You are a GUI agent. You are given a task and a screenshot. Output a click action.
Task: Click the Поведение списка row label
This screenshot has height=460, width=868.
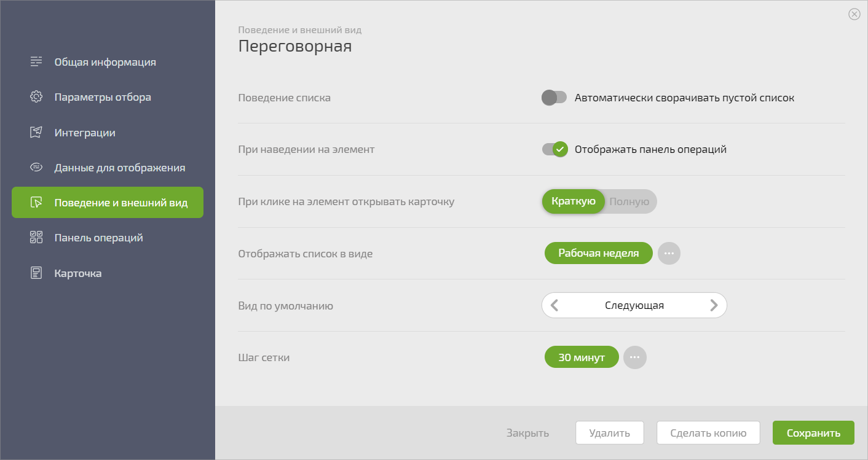pyautogui.click(x=285, y=98)
